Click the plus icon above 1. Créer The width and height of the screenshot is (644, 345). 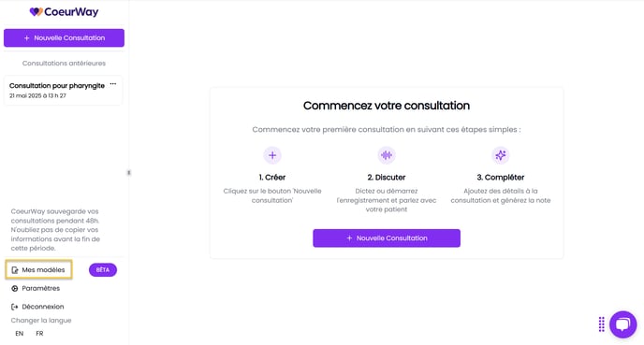[272, 155]
